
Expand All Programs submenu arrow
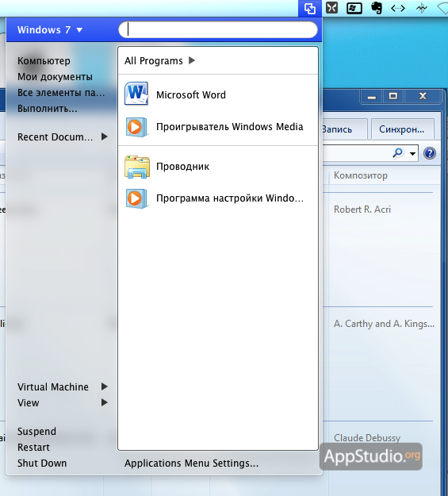coord(192,60)
